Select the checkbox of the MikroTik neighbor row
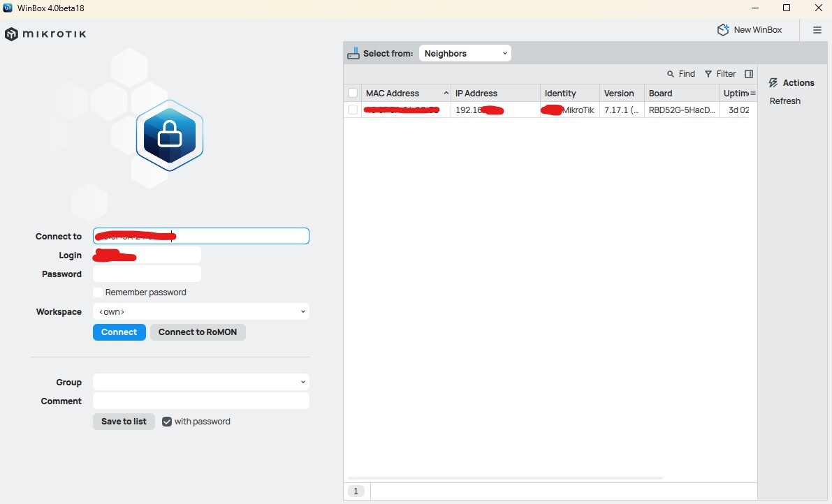This screenshot has height=504, width=832. (353, 110)
